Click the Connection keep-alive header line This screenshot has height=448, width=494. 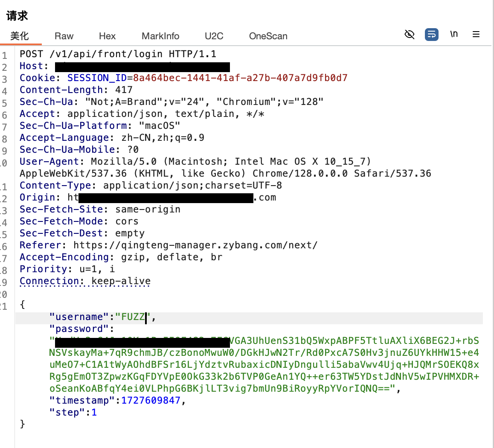point(85,281)
